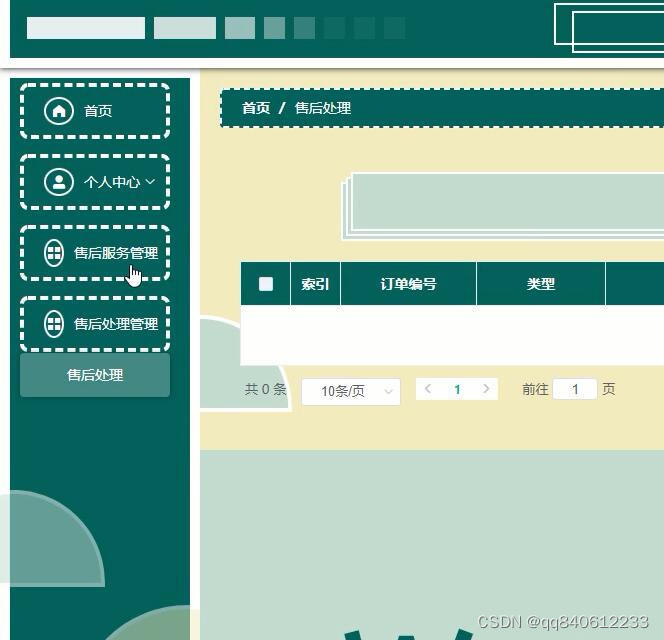Click 售后处理 in the breadcrumb
This screenshot has width=664, height=640.
coord(323,108)
